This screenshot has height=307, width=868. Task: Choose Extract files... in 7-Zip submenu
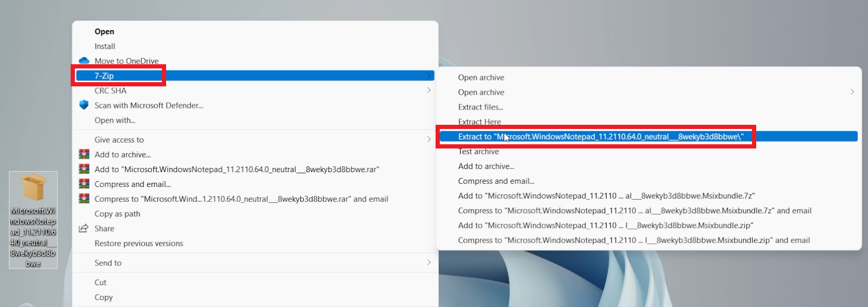480,107
